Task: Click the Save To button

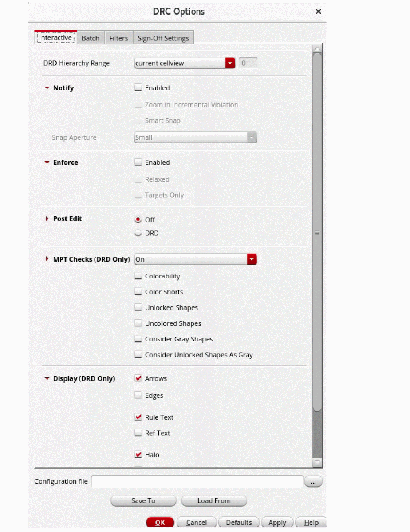Action: 143,501
